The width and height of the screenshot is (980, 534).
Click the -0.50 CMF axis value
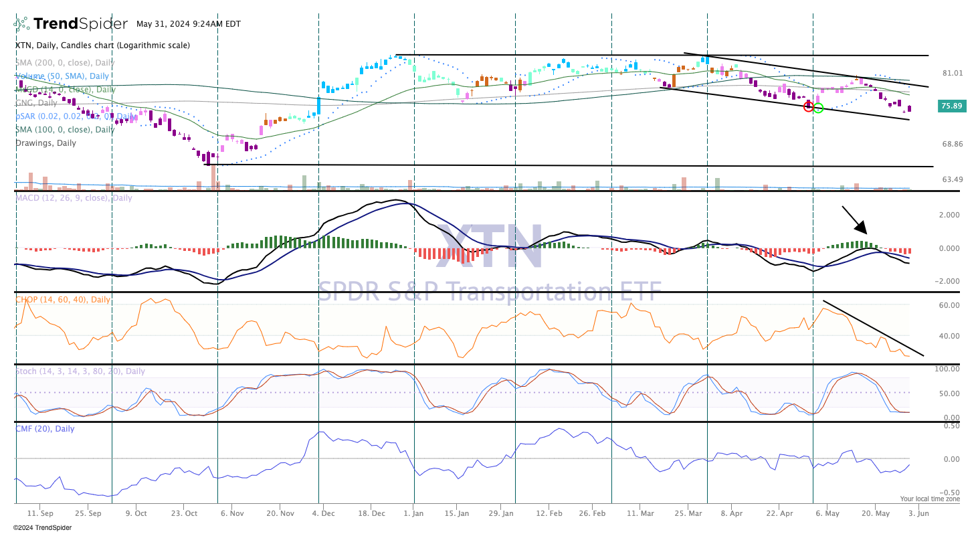coord(951,493)
